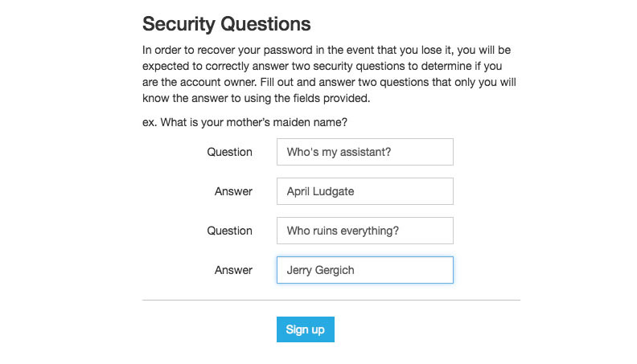Click the "Who's my assistant?" question field
637x364 pixels.
[x=364, y=152]
